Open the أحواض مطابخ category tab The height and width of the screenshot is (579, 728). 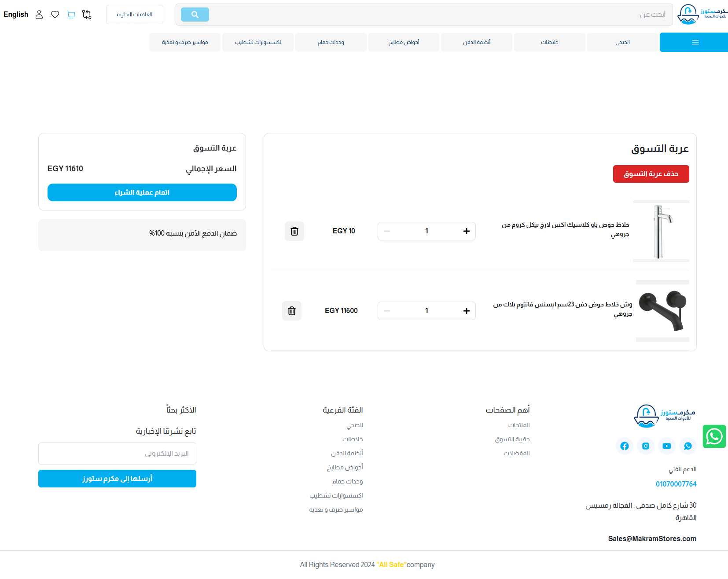[x=404, y=42]
